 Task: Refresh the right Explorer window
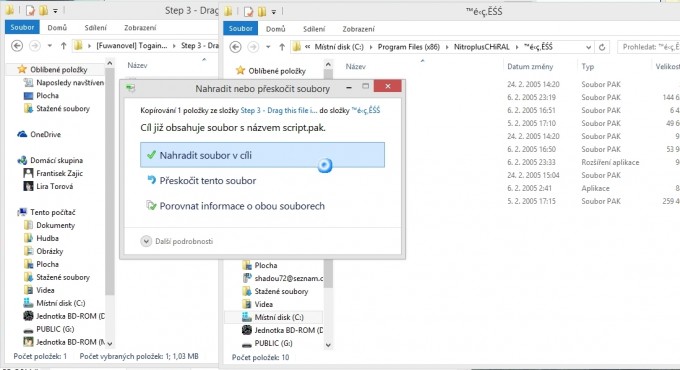pos(602,47)
